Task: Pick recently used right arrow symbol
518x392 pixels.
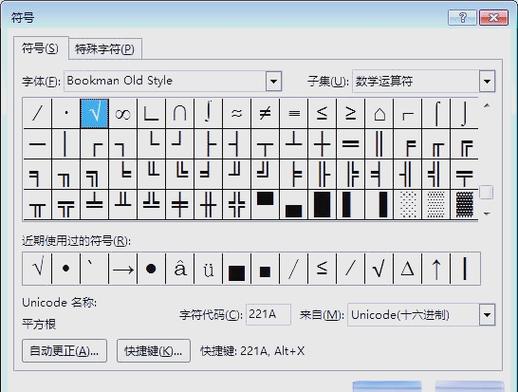Action: (x=123, y=269)
